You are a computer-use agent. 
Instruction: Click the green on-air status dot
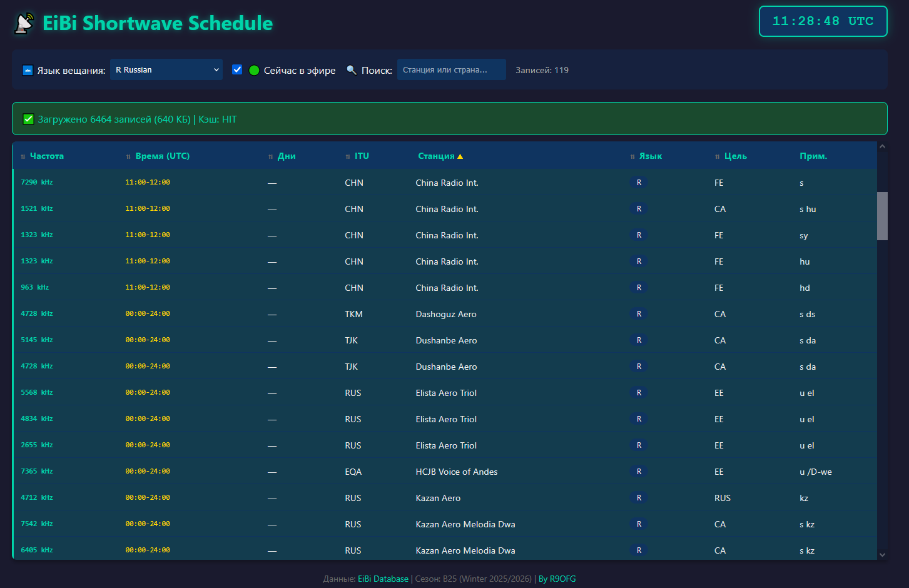(x=254, y=70)
